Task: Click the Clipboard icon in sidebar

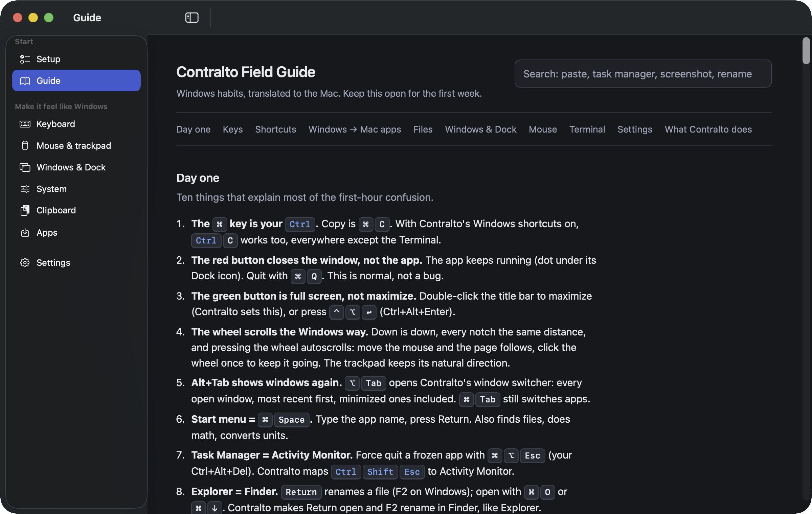Action: tap(25, 210)
